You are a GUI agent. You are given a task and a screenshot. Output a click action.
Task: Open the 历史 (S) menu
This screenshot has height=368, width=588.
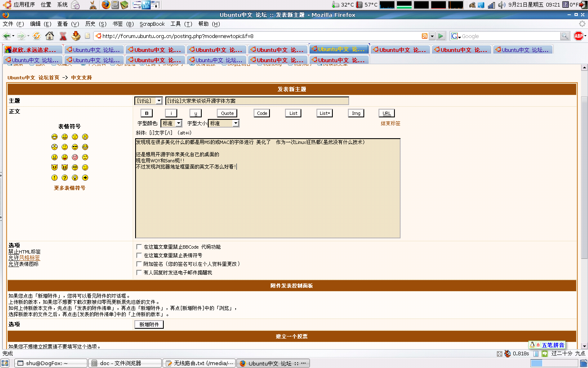[96, 24]
